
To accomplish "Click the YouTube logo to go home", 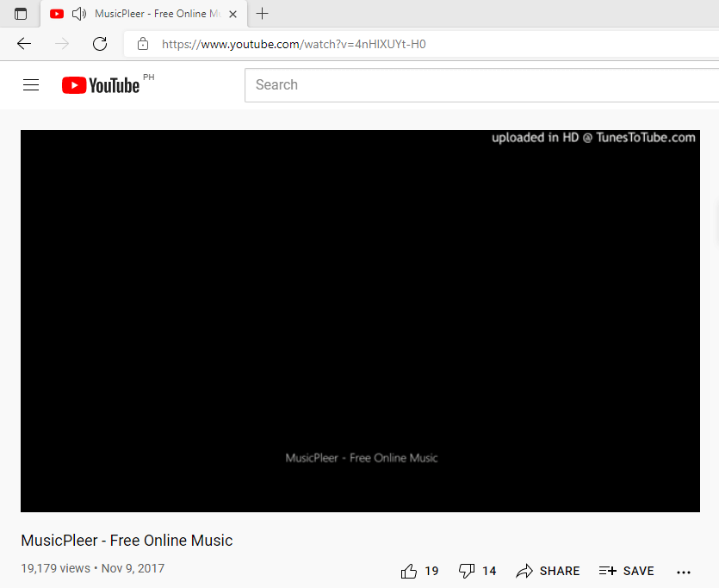I will [x=101, y=85].
